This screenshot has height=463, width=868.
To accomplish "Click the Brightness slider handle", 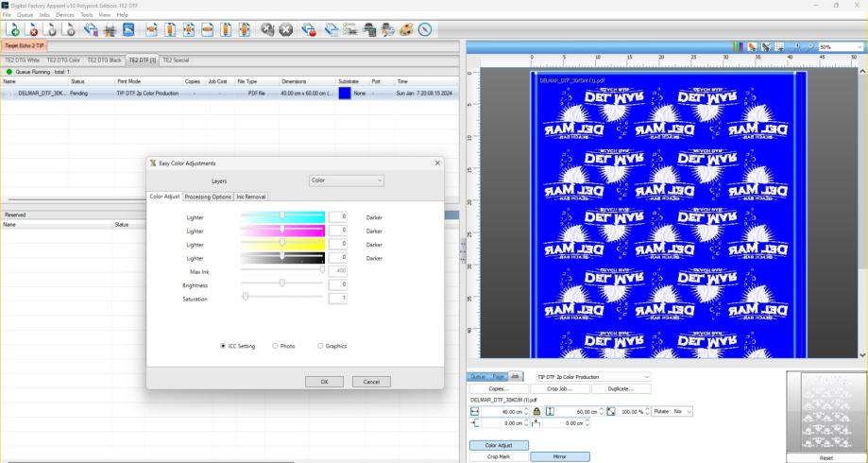I will pyautogui.click(x=282, y=283).
